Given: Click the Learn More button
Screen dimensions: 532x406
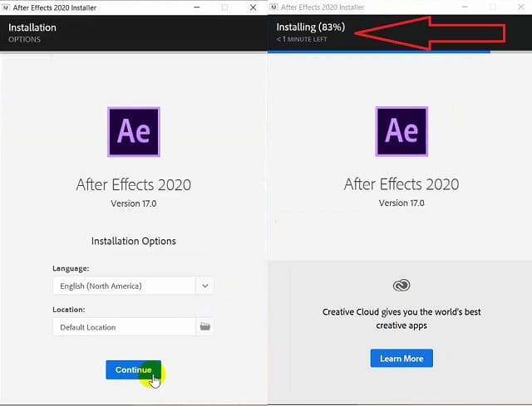Looking at the screenshot, I should pyautogui.click(x=401, y=358).
